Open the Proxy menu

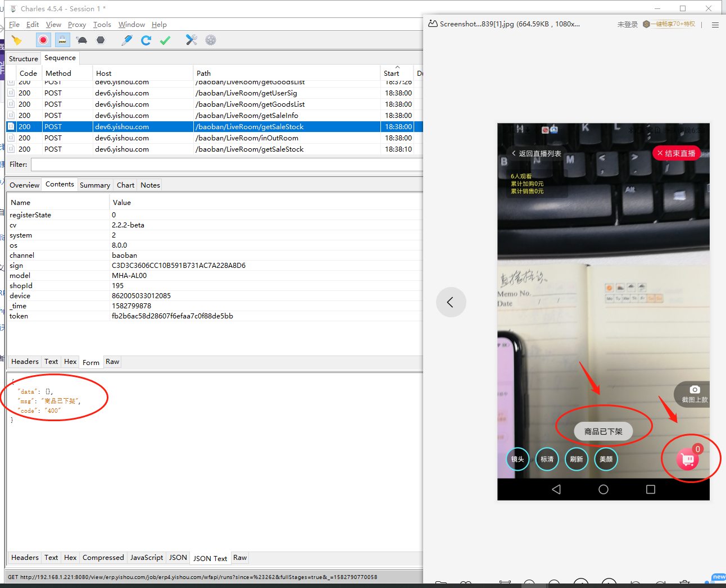pyautogui.click(x=77, y=25)
